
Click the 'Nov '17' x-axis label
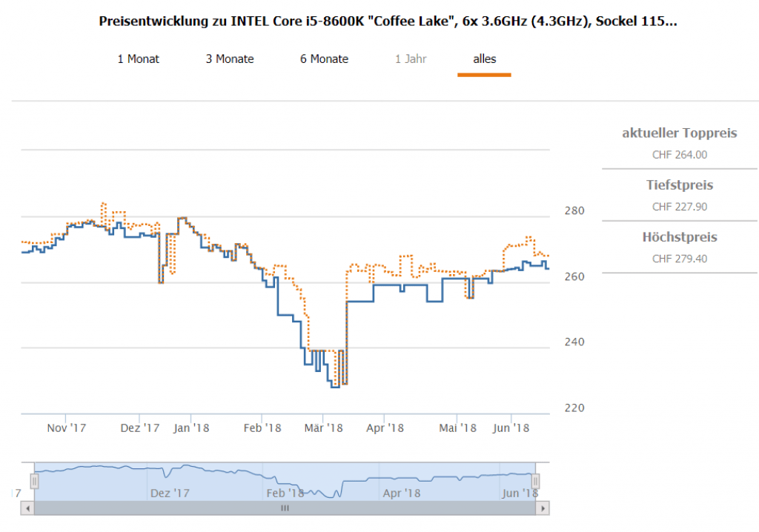(66, 428)
